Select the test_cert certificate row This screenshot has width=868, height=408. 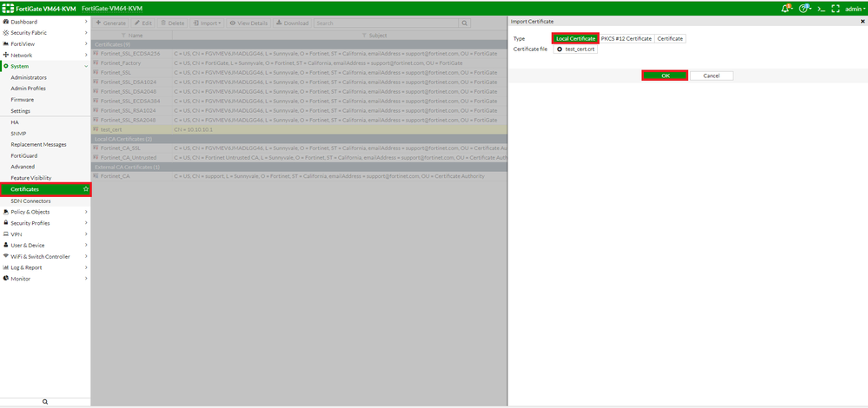pos(299,129)
